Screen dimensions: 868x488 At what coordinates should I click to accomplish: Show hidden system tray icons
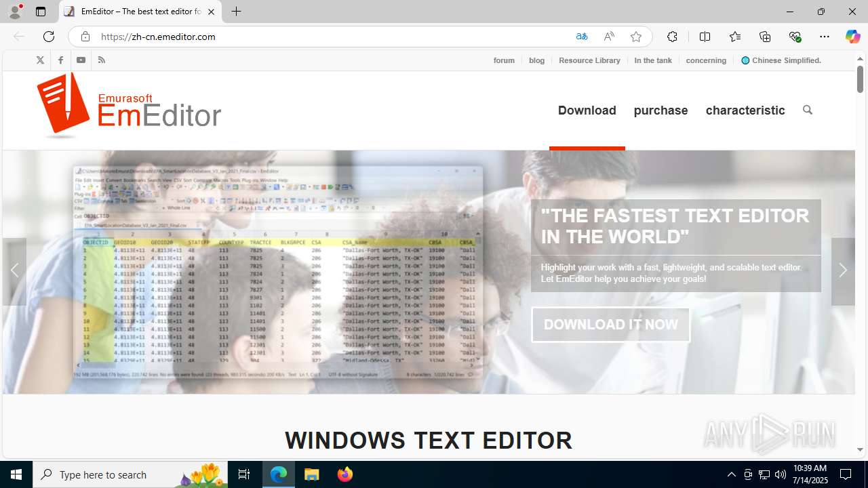tap(731, 474)
